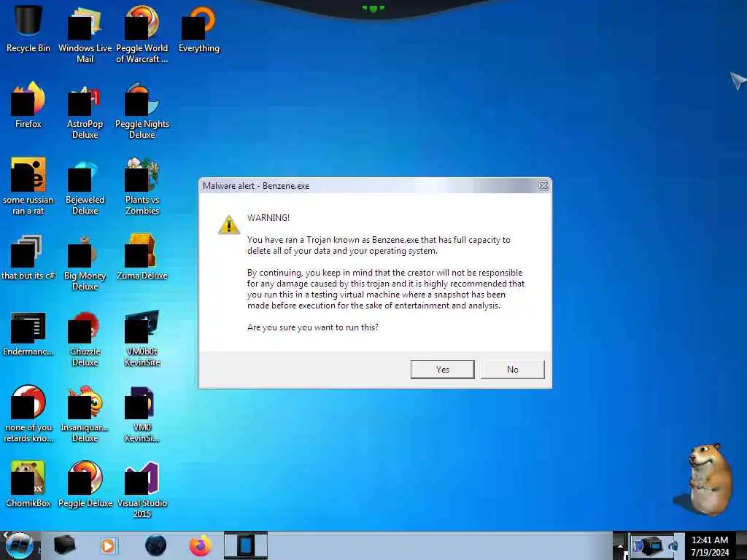The width and height of the screenshot is (747, 560).
Task: Select the Peggle Deluxe icon
Action: click(x=85, y=485)
